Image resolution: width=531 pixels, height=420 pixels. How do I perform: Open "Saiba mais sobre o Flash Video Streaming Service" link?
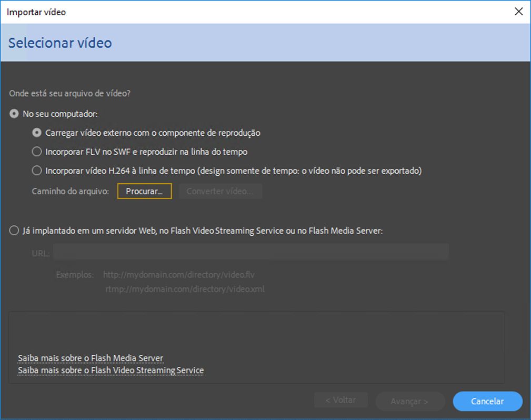(111, 370)
